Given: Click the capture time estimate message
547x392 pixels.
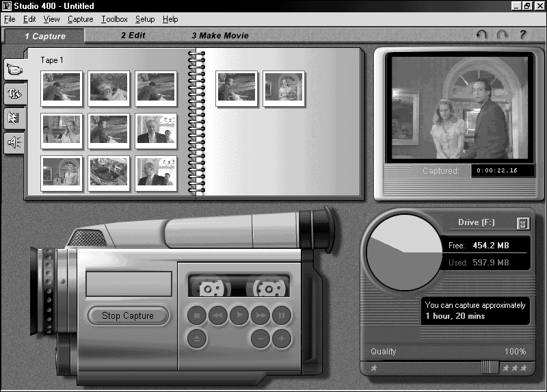Looking at the screenshot, I should point(475,311).
